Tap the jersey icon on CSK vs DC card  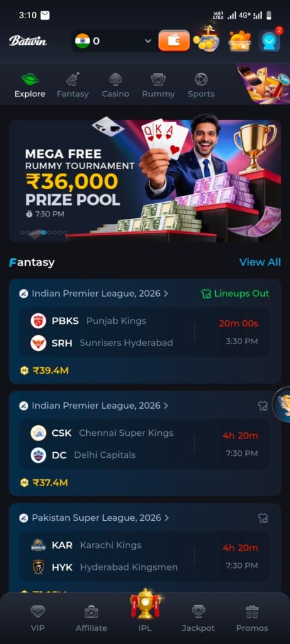click(x=263, y=406)
